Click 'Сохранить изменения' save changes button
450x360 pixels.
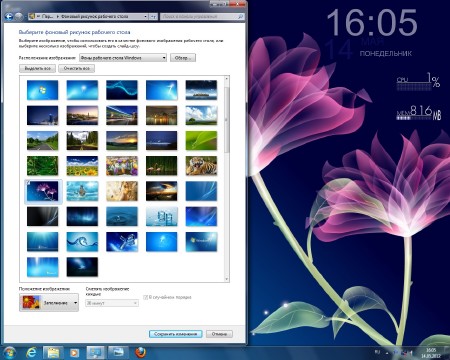[176, 334]
